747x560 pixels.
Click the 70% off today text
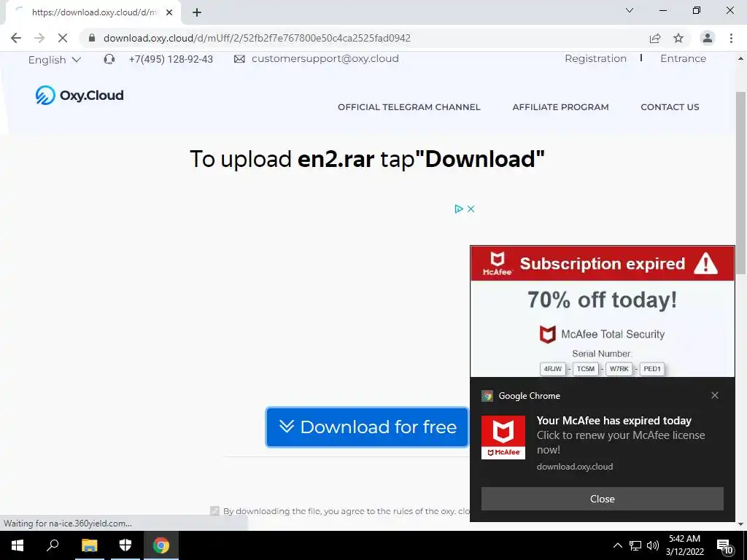[x=602, y=300]
